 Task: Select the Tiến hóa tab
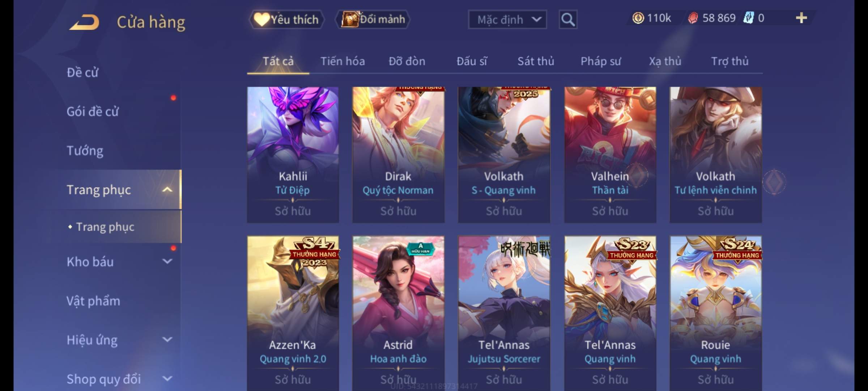[342, 61]
